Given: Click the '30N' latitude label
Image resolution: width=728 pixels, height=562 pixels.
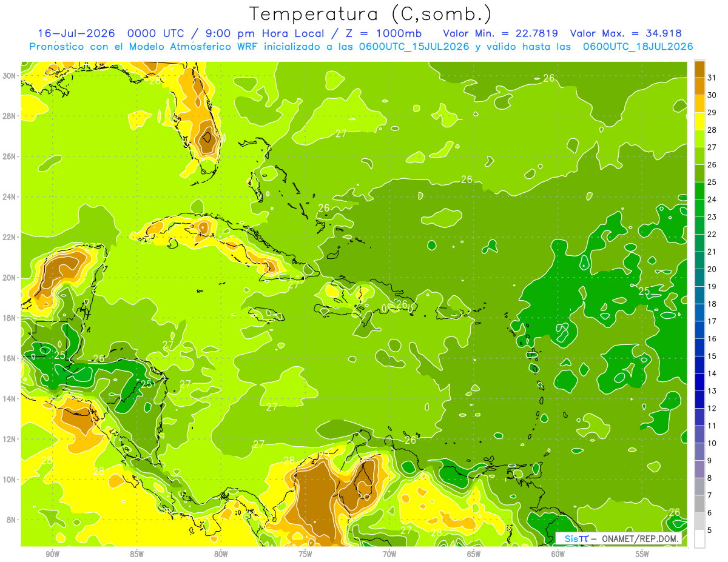Looking at the screenshot, I should 9,75.
